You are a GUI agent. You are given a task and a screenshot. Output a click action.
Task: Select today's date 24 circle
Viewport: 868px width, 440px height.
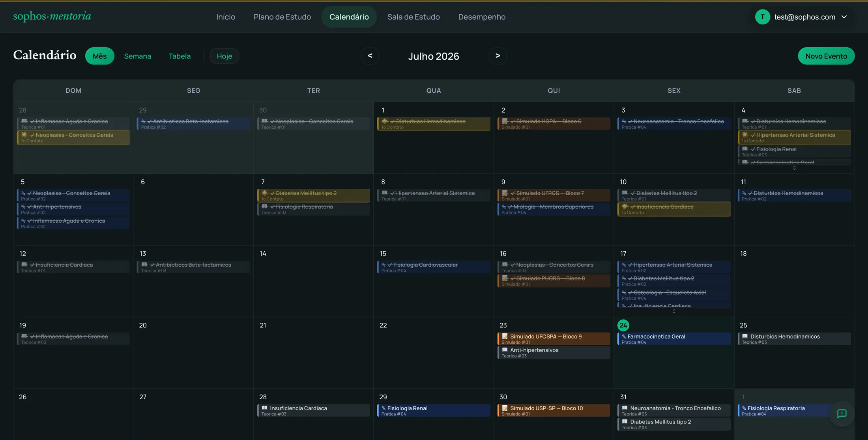[x=623, y=325]
